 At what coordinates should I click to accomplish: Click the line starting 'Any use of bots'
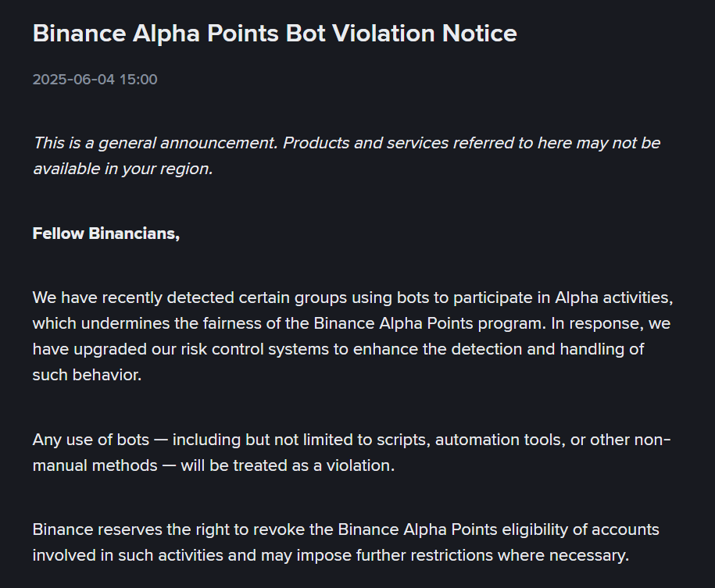pos(351,440)
